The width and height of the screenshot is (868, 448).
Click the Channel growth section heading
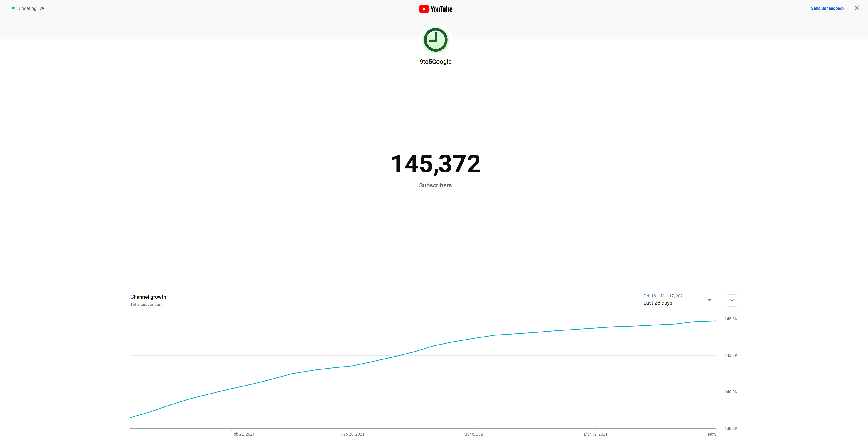pos(148,297)
